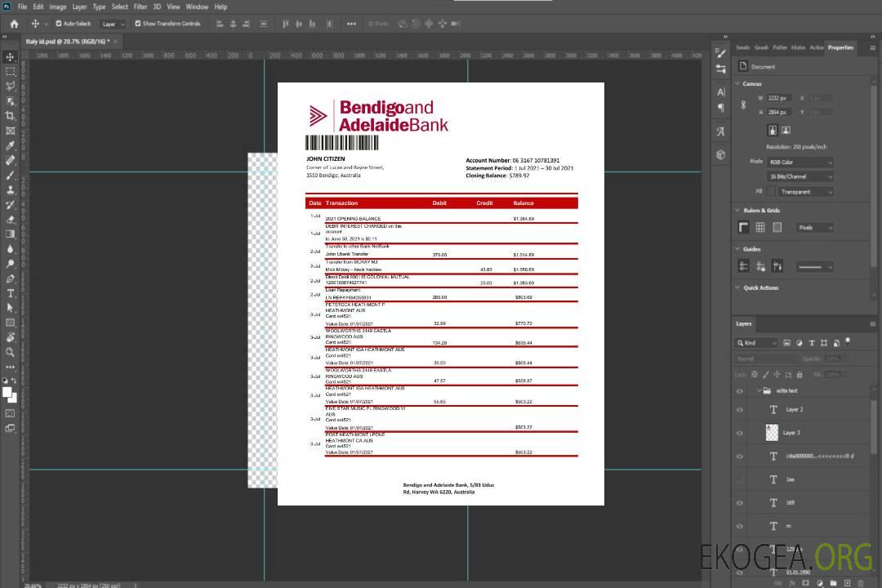Open the Filter menu

tap(140, 7)
